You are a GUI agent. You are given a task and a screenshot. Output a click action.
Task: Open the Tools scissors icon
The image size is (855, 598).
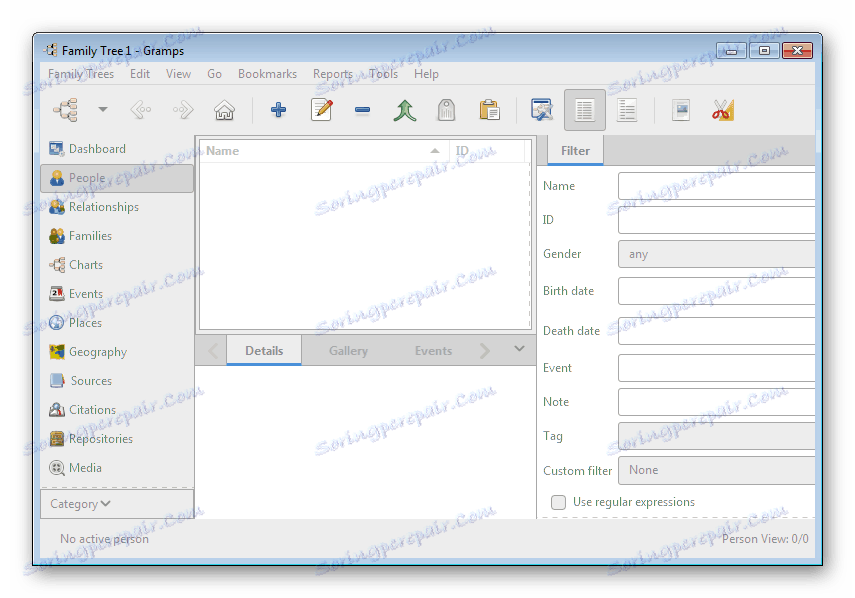(x=723, y=110)
